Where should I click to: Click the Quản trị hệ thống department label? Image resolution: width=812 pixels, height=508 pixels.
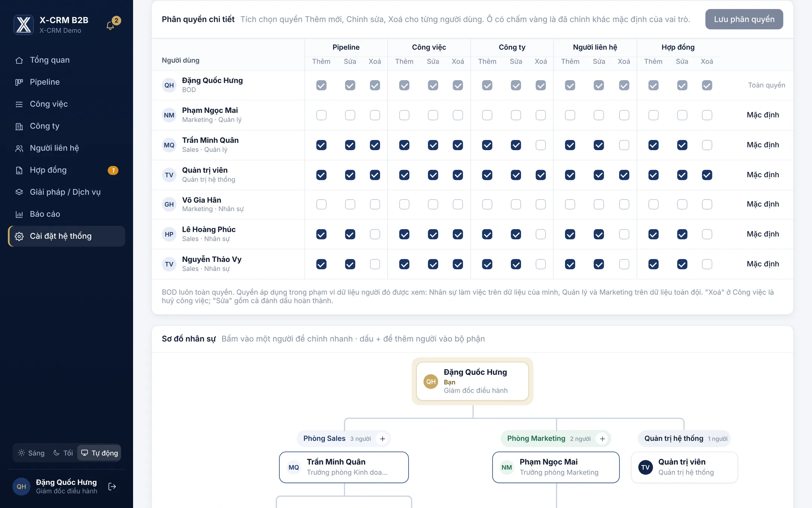tap(674, 439)
